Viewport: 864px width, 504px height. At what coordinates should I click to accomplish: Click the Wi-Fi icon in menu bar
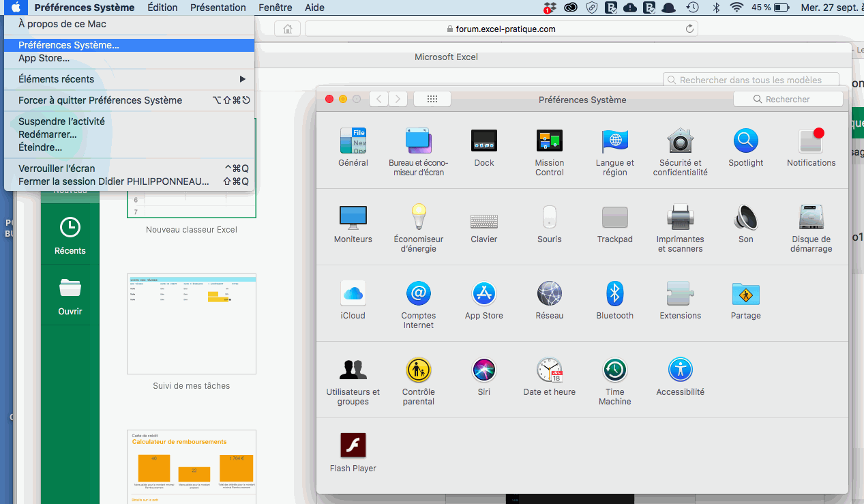736,8
